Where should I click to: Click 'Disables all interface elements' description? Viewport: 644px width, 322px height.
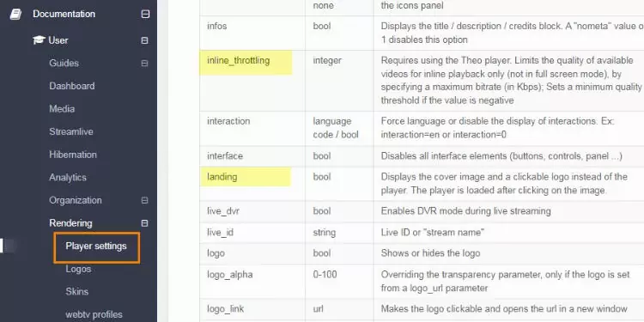[x=501, y=156]
